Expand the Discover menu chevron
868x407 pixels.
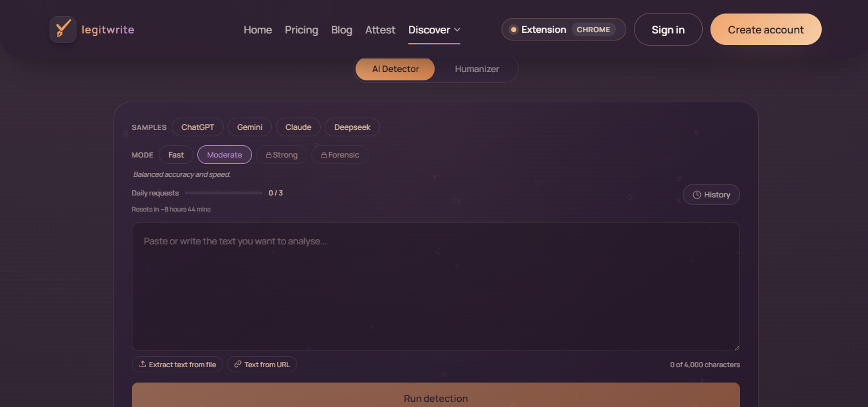(457, 30)
